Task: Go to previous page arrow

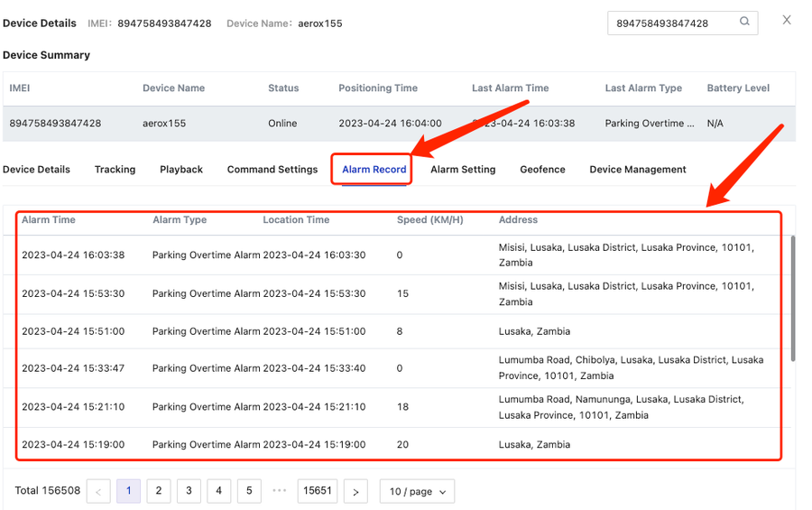Action: coord(98,491)
